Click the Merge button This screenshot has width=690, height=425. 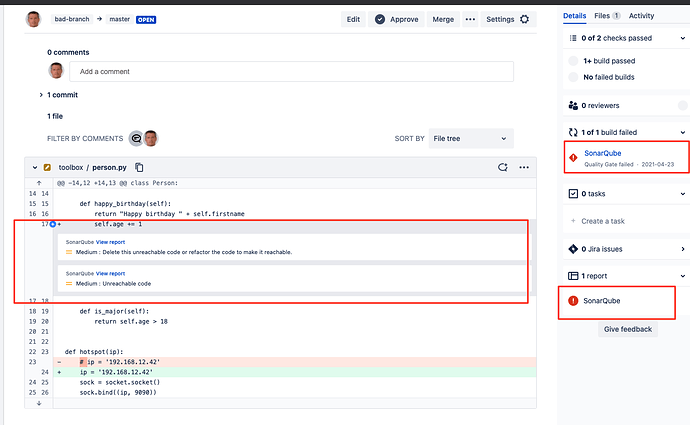tap(443, 19)
